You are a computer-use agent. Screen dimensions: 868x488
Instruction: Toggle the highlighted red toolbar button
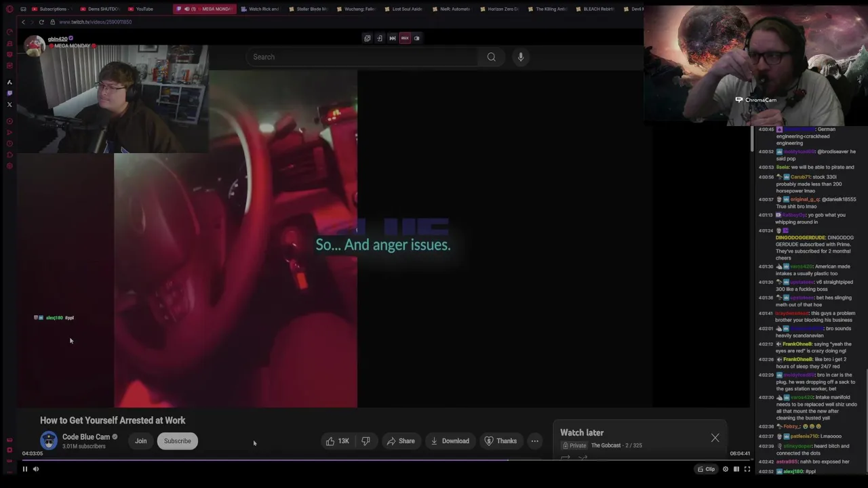click(405, 38)
